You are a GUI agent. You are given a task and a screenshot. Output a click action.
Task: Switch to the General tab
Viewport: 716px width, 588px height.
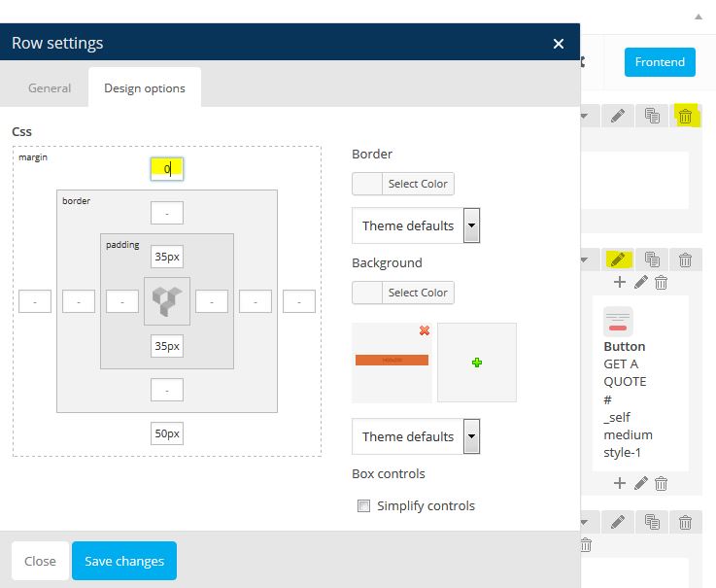[x=50, y=88]
